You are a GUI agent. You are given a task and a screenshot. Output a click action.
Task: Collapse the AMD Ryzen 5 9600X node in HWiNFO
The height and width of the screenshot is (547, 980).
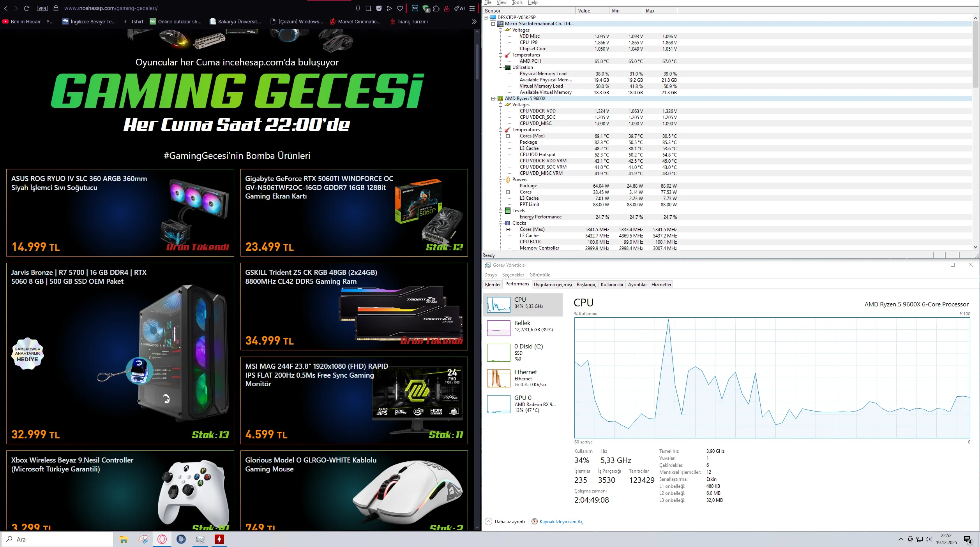point(493,98)
